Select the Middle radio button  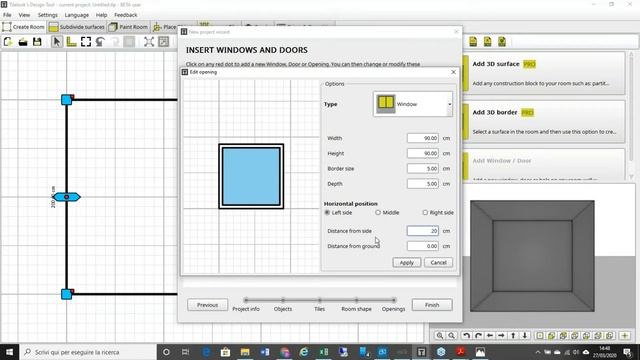378,213
